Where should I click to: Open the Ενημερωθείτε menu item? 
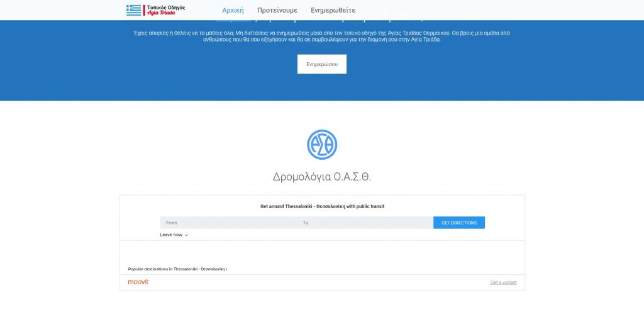coord(333,10)
